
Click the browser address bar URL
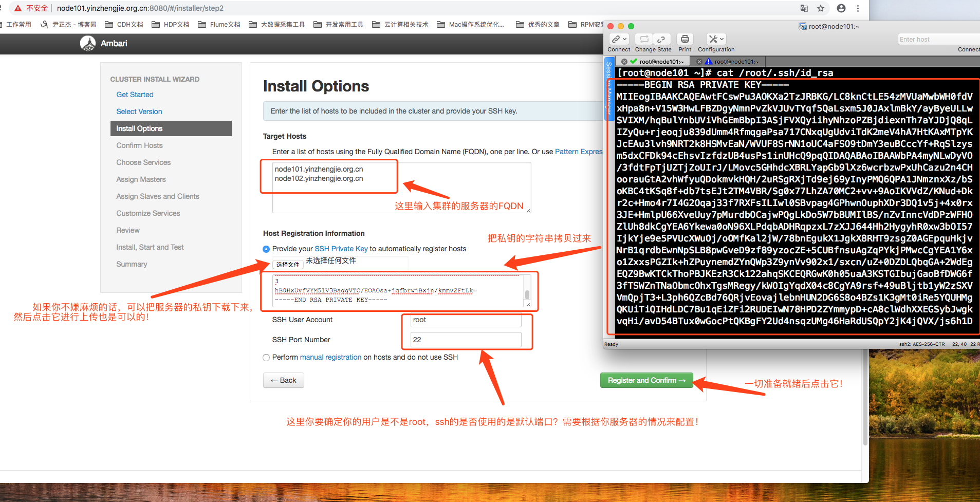pos(140,8)
